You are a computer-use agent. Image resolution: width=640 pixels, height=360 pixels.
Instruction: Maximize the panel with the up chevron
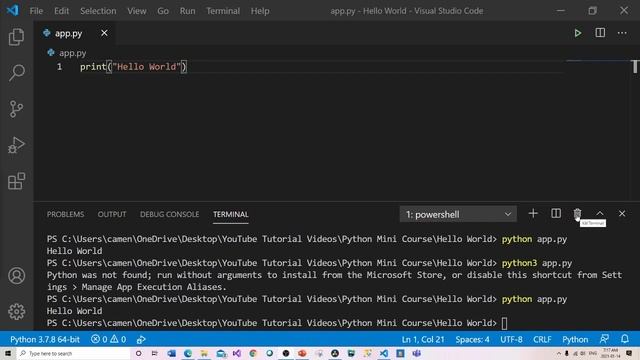click(x=600, y=213)
